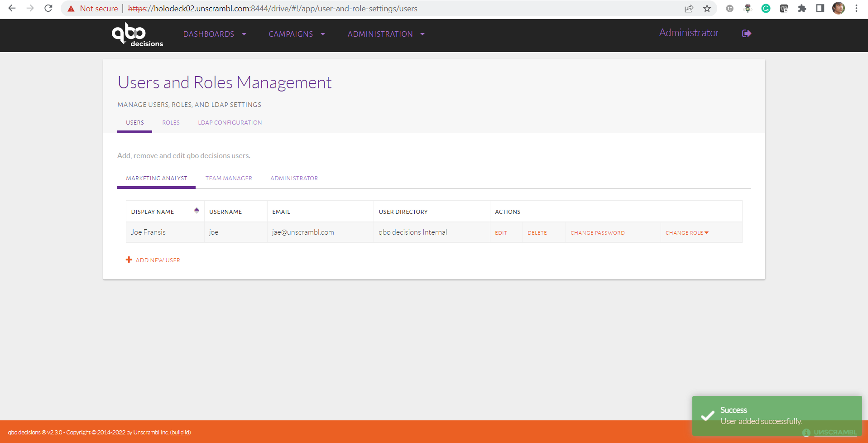Click the qbo decisions logo
This screenshot has width=868, height=443.
click(x=137, y=35)
